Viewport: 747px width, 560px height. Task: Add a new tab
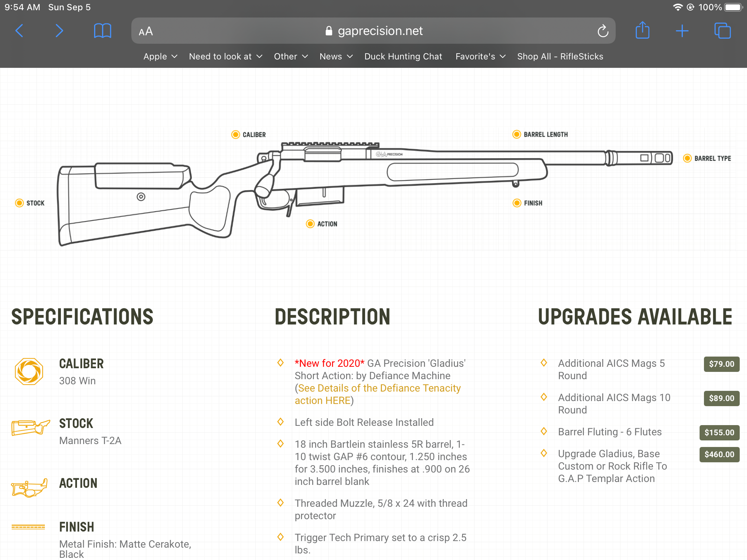(x=682, y=31)
